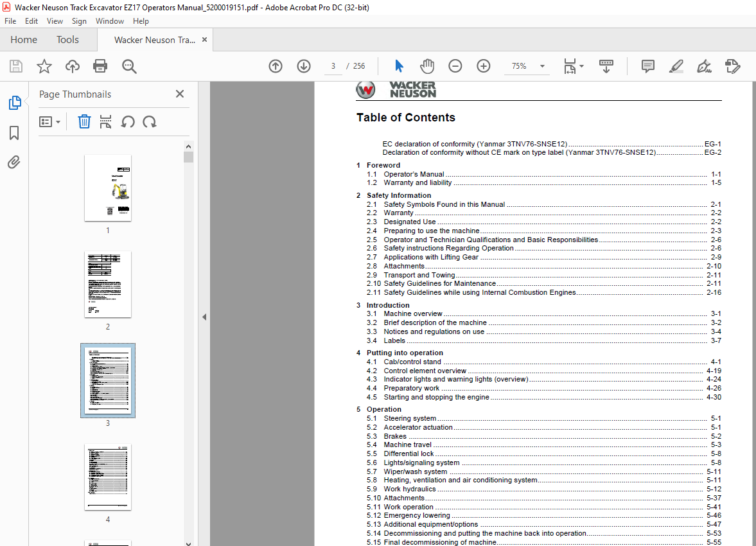Select page 3 thumbnail
This screenshot has width=756, height=546.
107,381
